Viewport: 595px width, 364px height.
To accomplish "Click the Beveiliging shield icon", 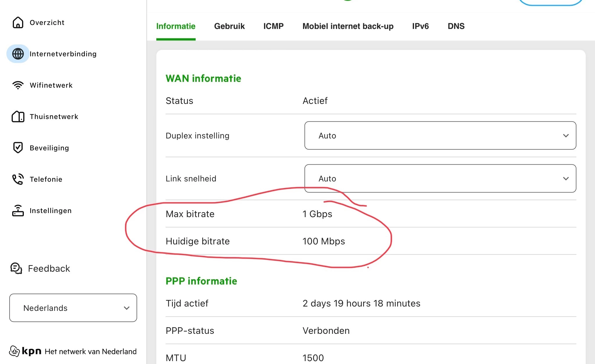I will click(18, 148).
